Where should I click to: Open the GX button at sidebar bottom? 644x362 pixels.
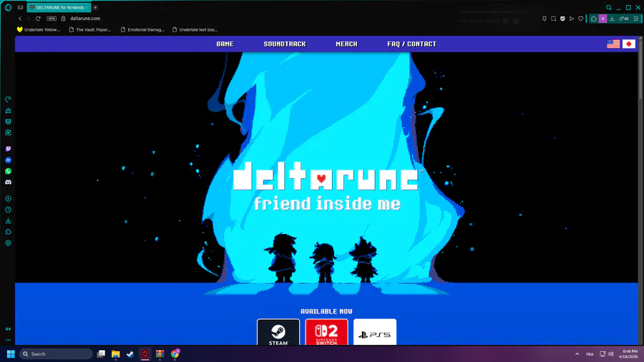point(8,329)
